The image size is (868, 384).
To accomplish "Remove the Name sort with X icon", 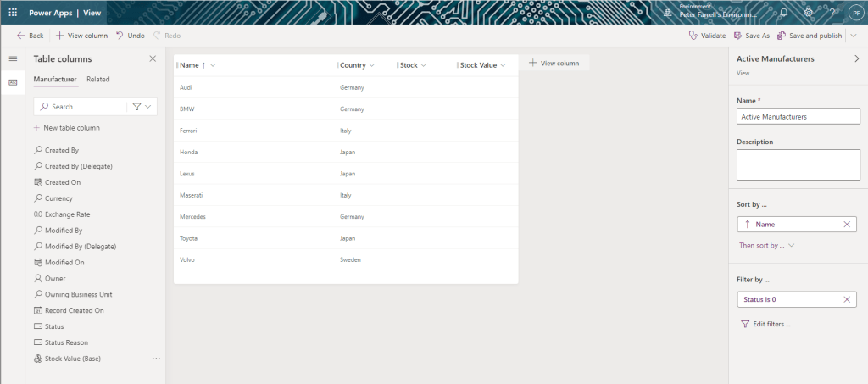I will click(847, 225).
